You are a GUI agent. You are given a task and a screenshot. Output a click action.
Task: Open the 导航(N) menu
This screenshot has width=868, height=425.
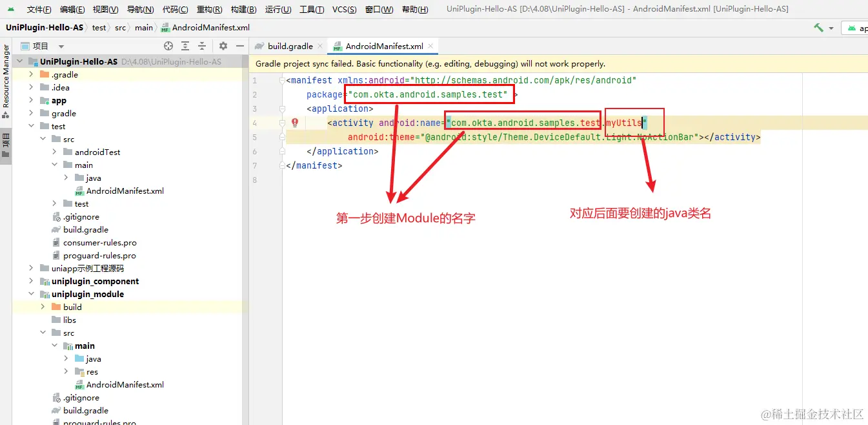pyautogui.click(x=140, y=9)
